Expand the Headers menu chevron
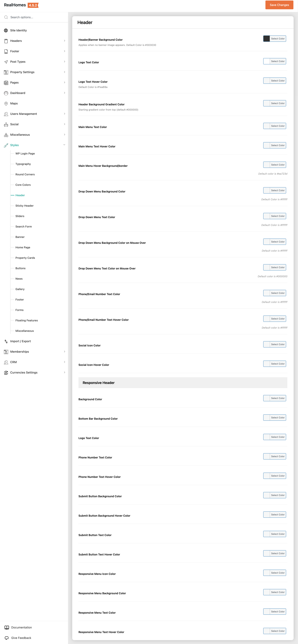This screenshot has height=644, width=298. pyautogui.click(x=64, y=41)
